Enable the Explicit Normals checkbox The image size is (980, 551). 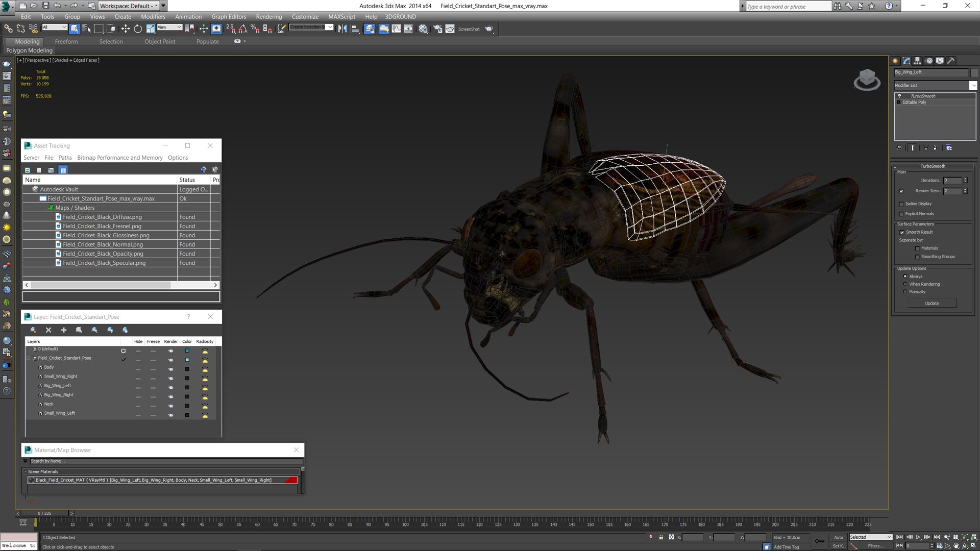point(901,214)
